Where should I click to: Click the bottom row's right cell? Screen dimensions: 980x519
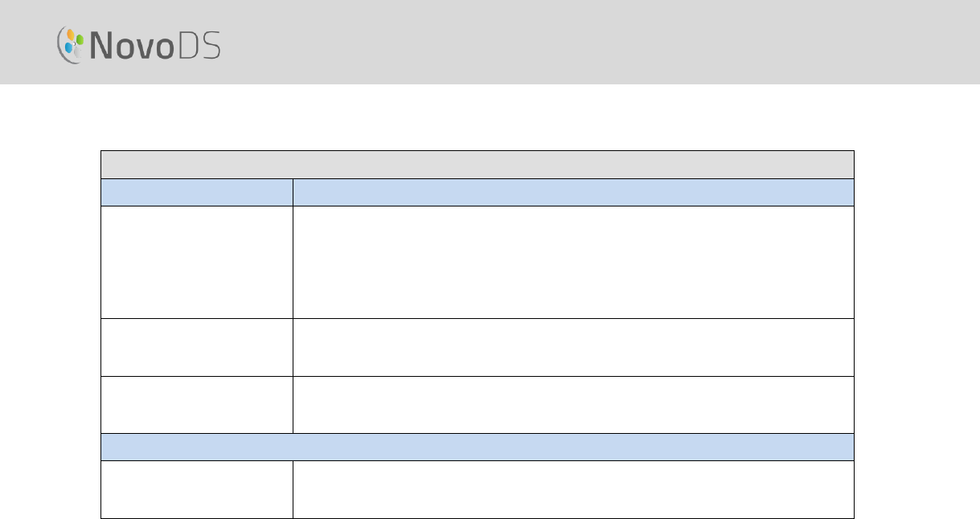tap(573, 488)
